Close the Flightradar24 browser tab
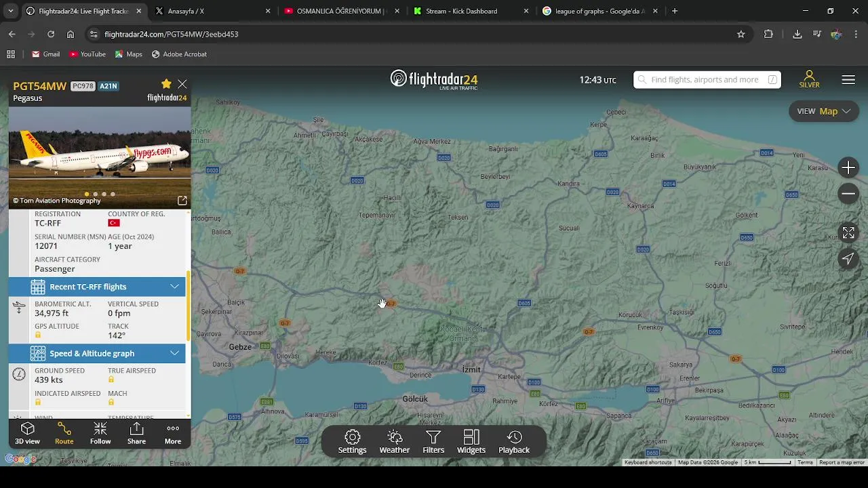This screenshot has width=868, height=488. tap(139, 11)
